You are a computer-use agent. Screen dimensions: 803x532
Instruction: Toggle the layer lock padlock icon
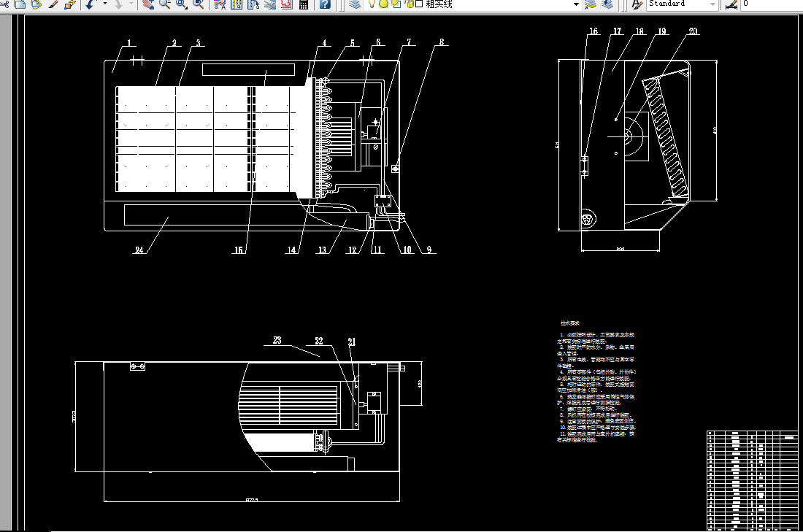click(409, 4)
